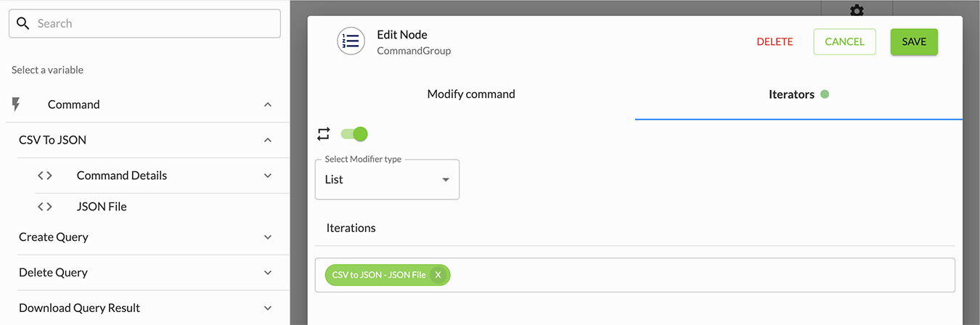Image resolution: width=980 pixels, height=325 pixels.
Task: Open the settings gear behind the dialog
Action: click(x=857, y=10)
